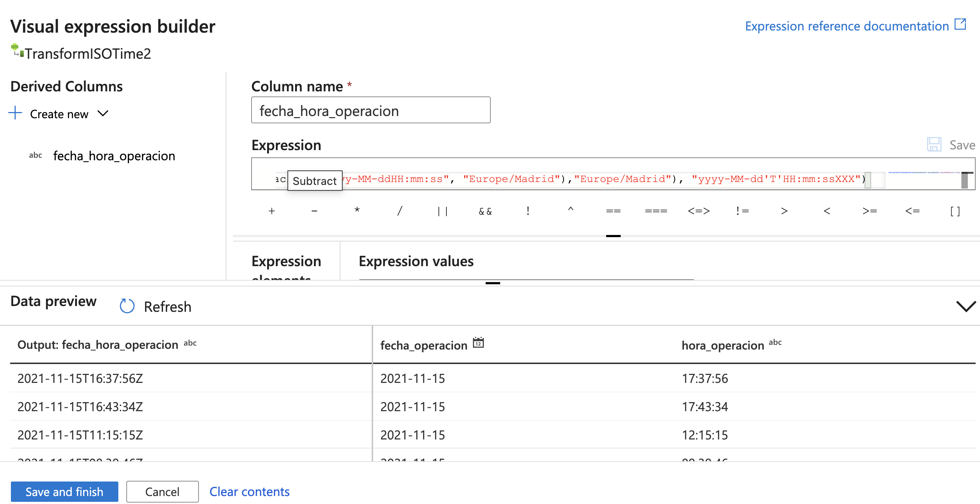Click the subtract minus operator button

click(x=314, y=211)
